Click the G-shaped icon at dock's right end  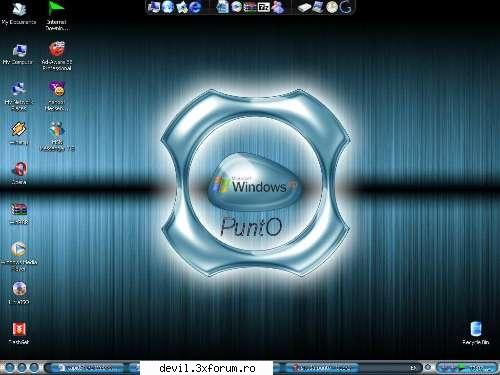tap(346, 7)
